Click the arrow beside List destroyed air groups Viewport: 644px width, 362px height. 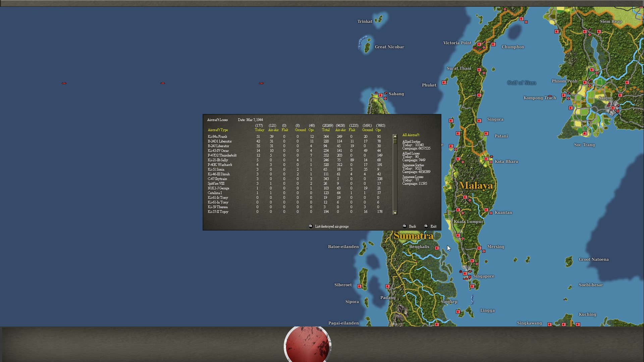311,226
